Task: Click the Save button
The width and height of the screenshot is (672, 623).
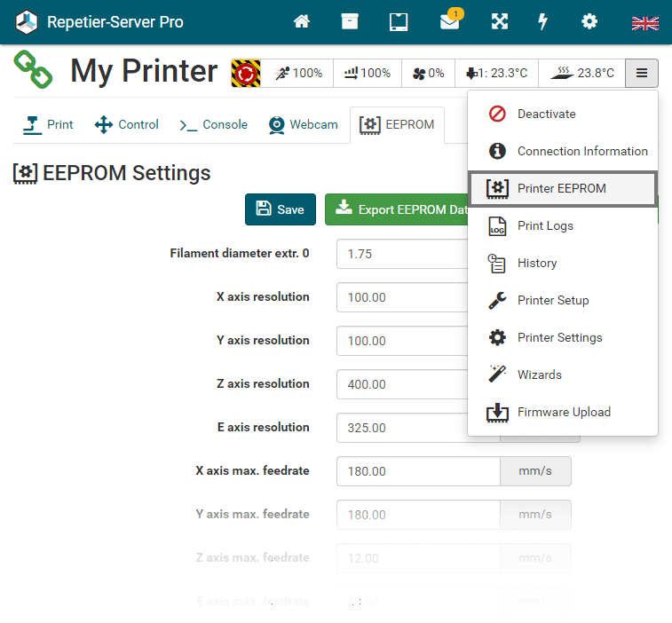Action: click(x=280, y=209)
